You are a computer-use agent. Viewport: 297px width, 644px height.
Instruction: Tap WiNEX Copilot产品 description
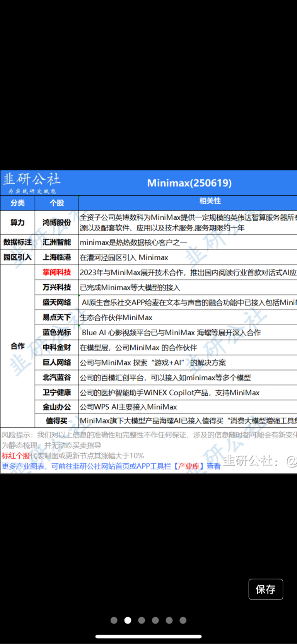click(170, 393)
